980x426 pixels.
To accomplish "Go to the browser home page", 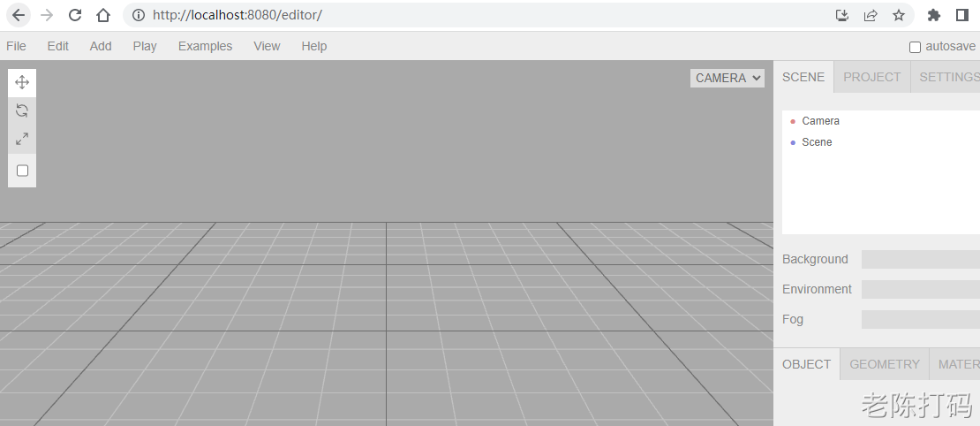I will click(103, 15).
